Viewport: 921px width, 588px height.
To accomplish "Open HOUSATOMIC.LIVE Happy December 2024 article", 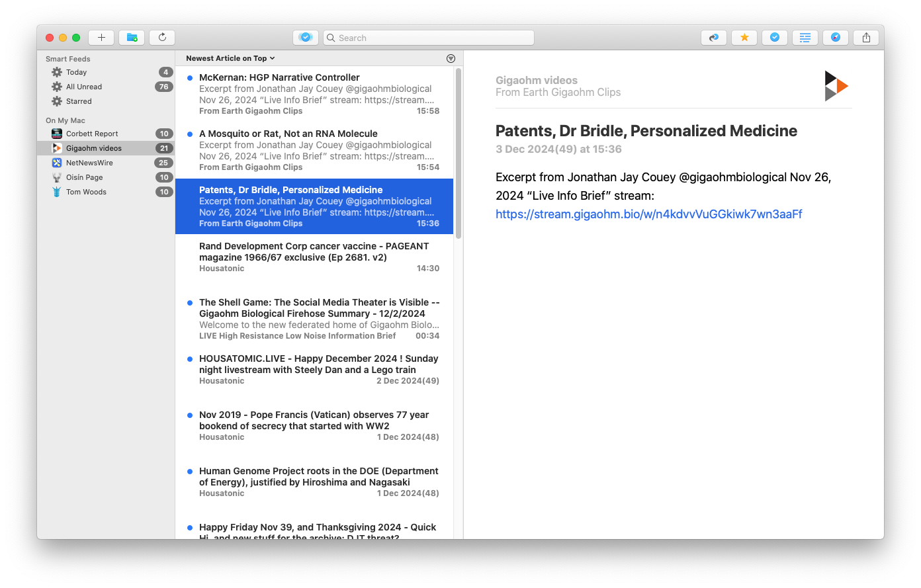I will click(x=314, y=375).
